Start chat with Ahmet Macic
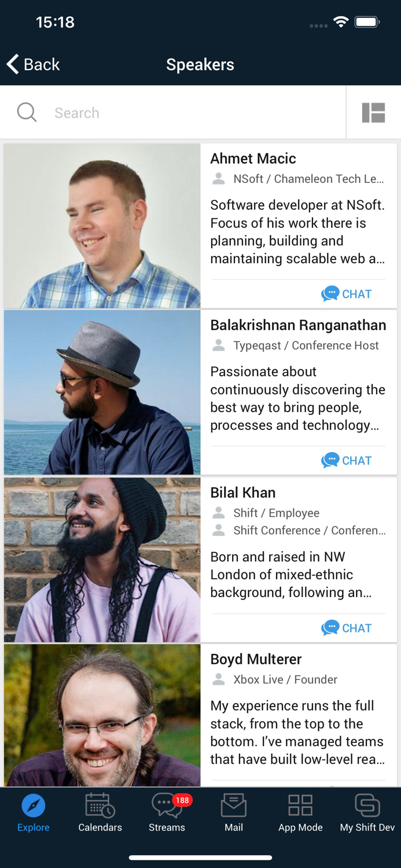Viewport: 401px width, 868px height. (347, 294)
